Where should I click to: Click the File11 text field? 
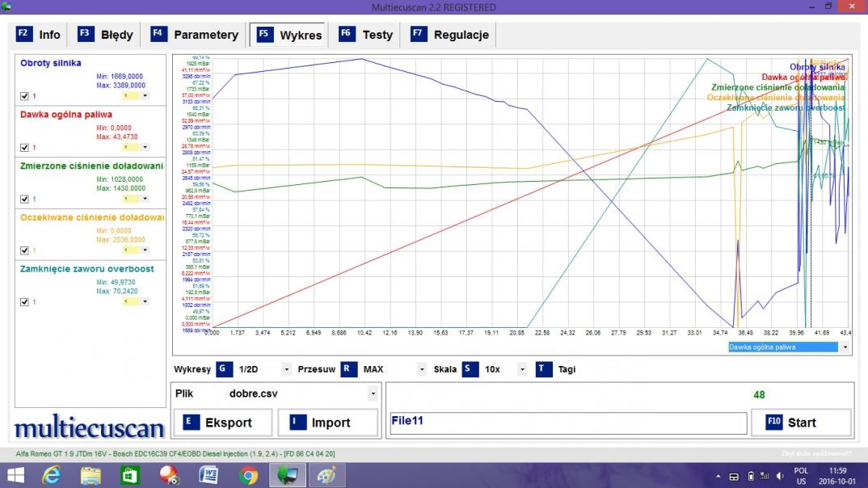567,423
